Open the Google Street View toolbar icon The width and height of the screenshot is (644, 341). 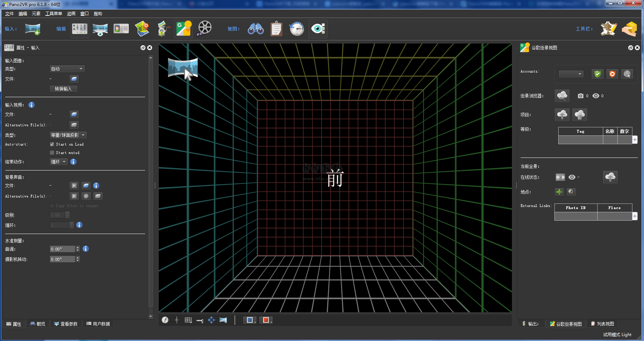click(x=184, y=29)
